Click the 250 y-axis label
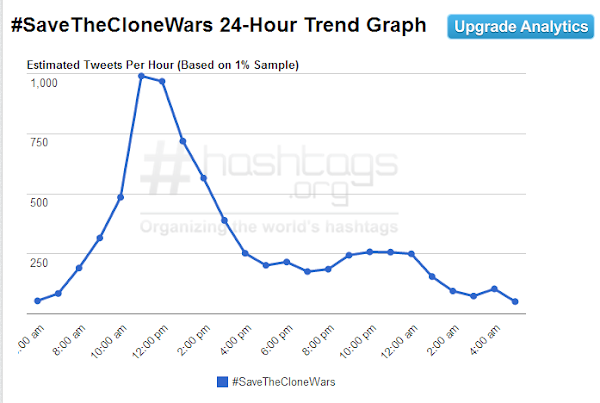 [51, 262]
